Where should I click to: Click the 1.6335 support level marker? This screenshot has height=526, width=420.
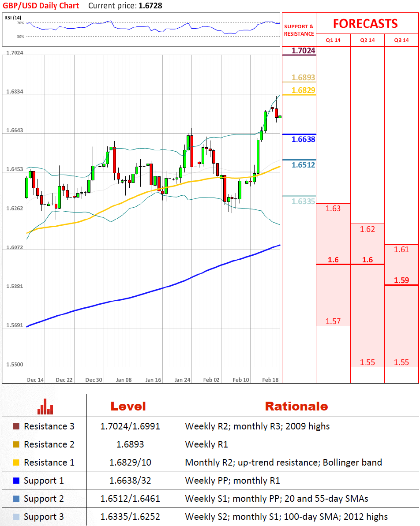point(303,201)
